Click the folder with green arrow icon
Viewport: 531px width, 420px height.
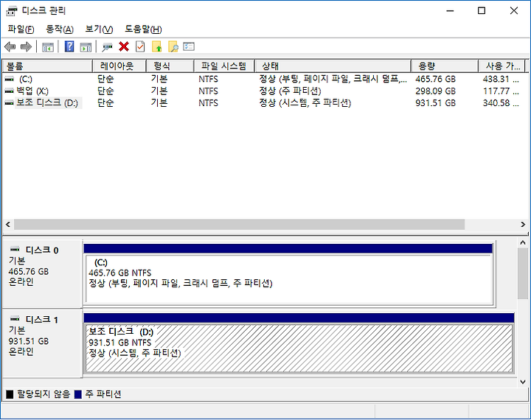(156, 46)
